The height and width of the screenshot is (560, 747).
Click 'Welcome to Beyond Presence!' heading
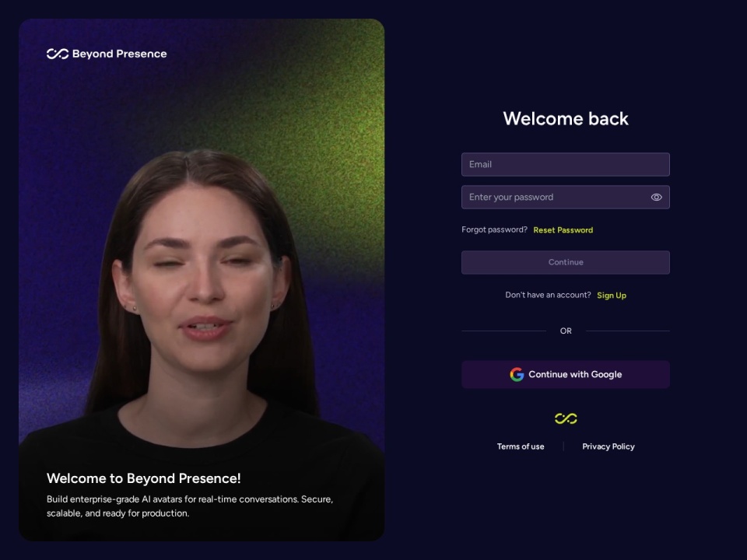tap(143, 478)
